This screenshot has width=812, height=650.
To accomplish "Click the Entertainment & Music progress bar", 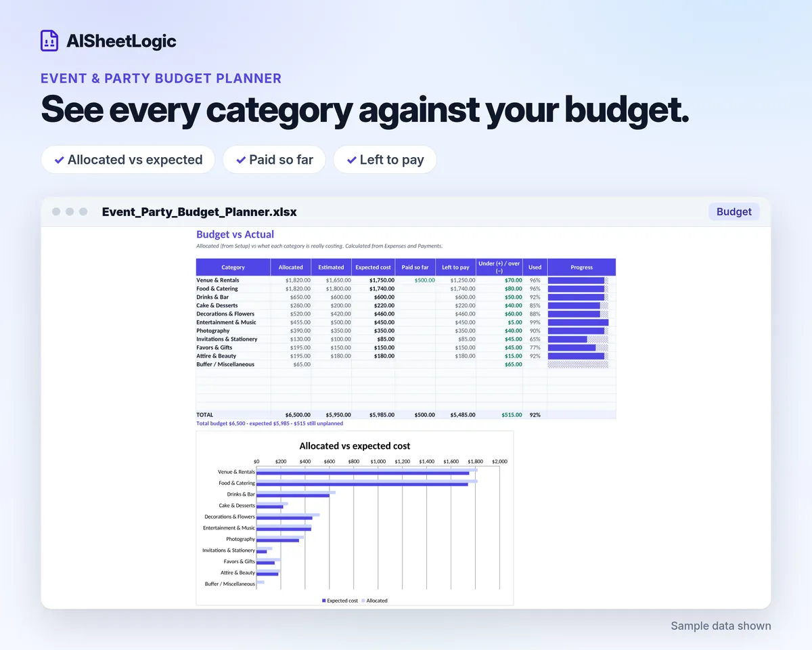I will coord(578,322).
